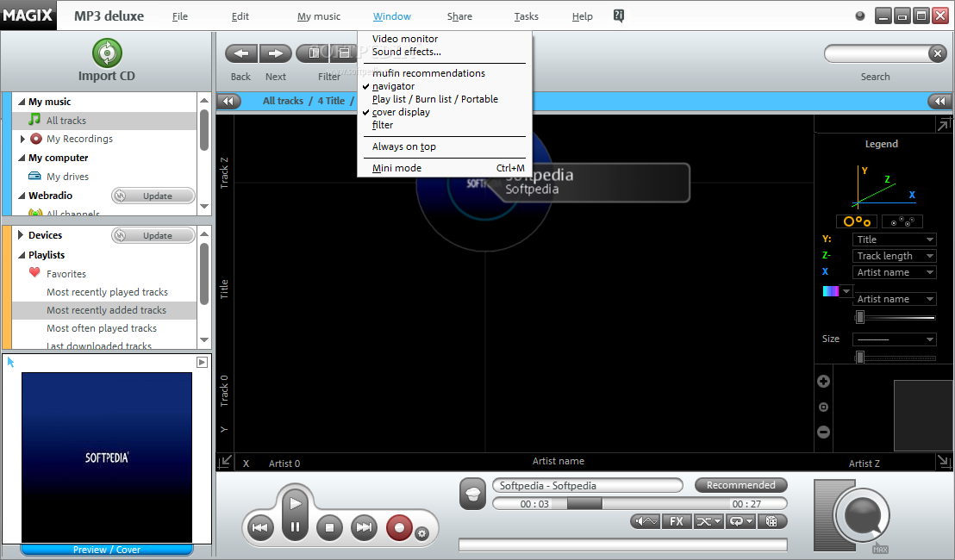This screenshot has height=560, width=955.
Task: Open the color gradient dropdown arrow
Action: click(x=846, y=291)
